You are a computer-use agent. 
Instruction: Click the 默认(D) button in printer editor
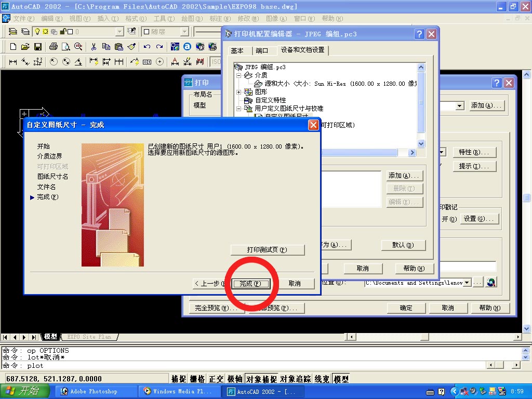(x=403, y=245)
